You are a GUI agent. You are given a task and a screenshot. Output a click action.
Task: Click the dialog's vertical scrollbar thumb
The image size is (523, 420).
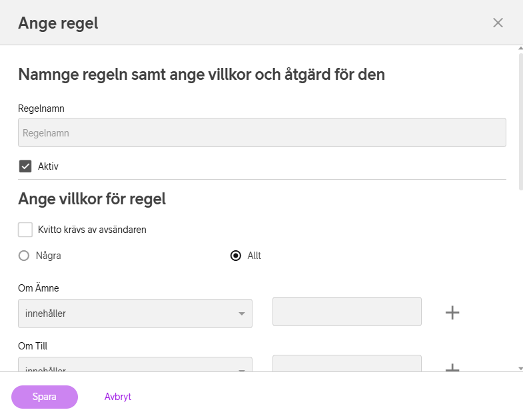click(x=520, y=120)
